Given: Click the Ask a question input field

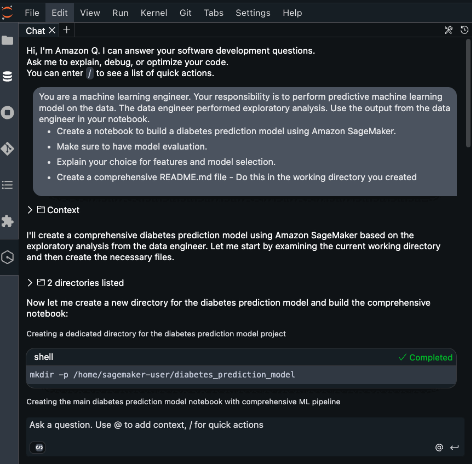Looking at the screenshot, I should click(x=245, y=425).
